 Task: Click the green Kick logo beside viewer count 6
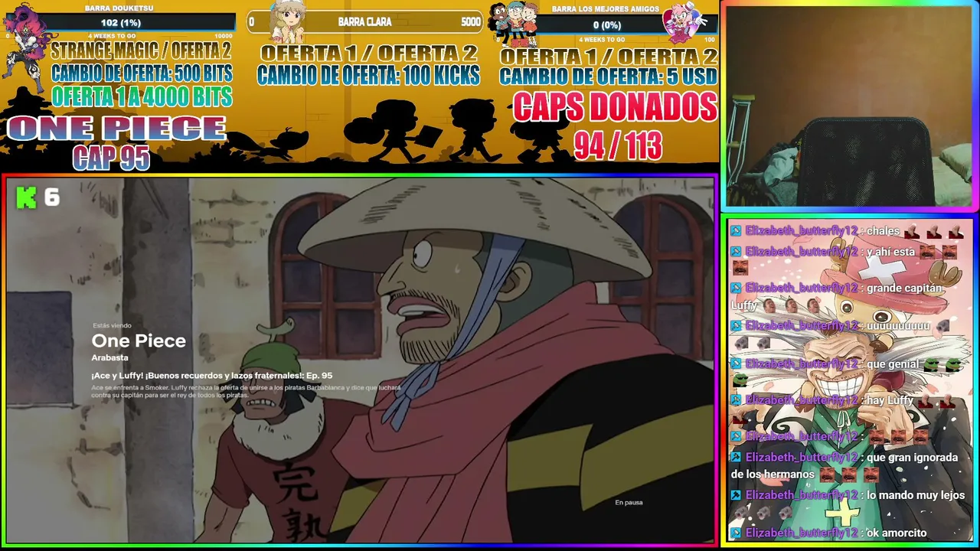coord(26,197)
